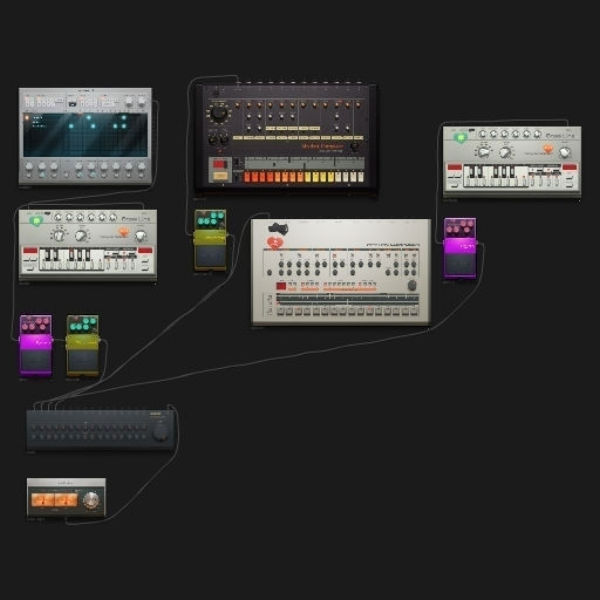Click the red start button on the black 808 drum machine
The height and width of the screenshot is (600, 600).
pos(220,165)
